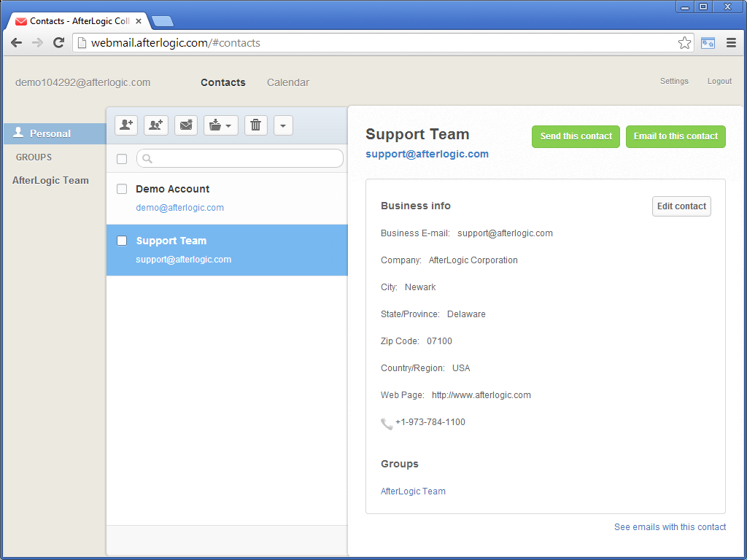Click the Email to this contact button
The height and width of the screenshot is (560, 747).
[676, 136]
